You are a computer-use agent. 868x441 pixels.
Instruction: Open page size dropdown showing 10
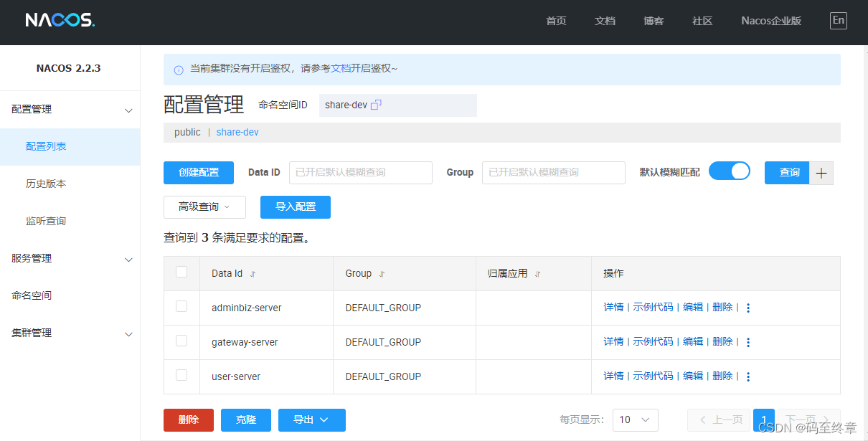(635, 419)
